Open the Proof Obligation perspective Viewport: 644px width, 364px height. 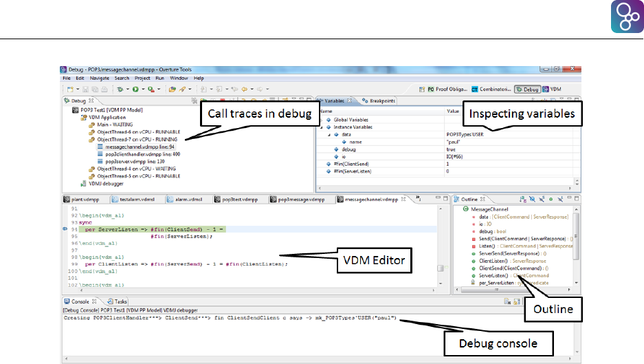pos(447,89)
